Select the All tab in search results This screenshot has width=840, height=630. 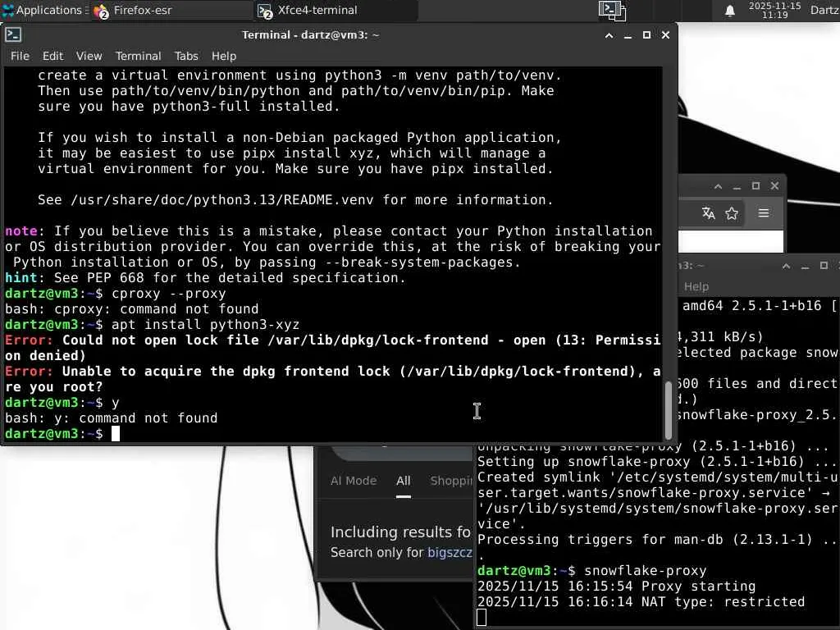click(x=404, y=481)
